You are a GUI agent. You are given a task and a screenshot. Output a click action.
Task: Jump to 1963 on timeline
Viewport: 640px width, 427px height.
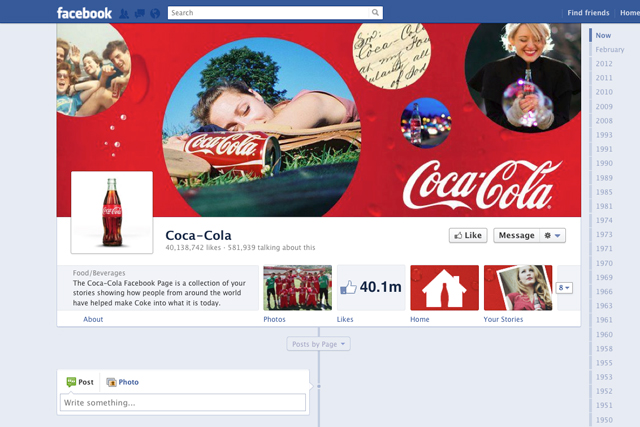604,306
